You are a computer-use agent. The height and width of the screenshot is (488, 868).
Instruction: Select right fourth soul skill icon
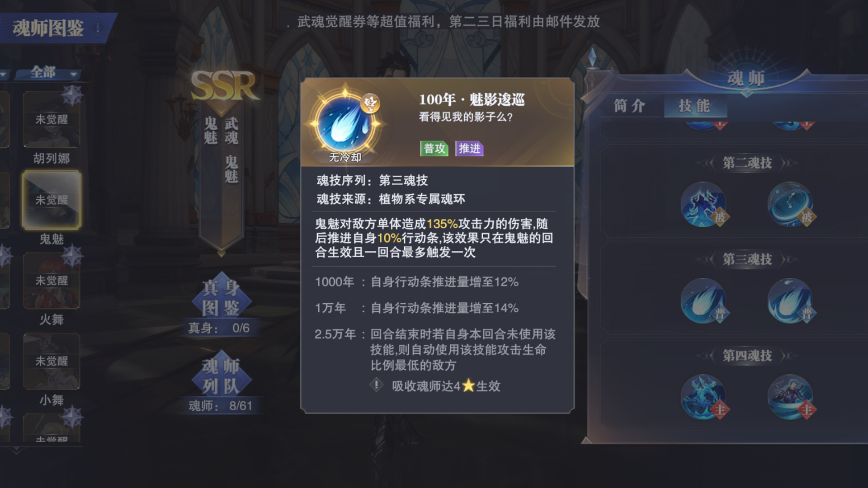pos(790,397)
